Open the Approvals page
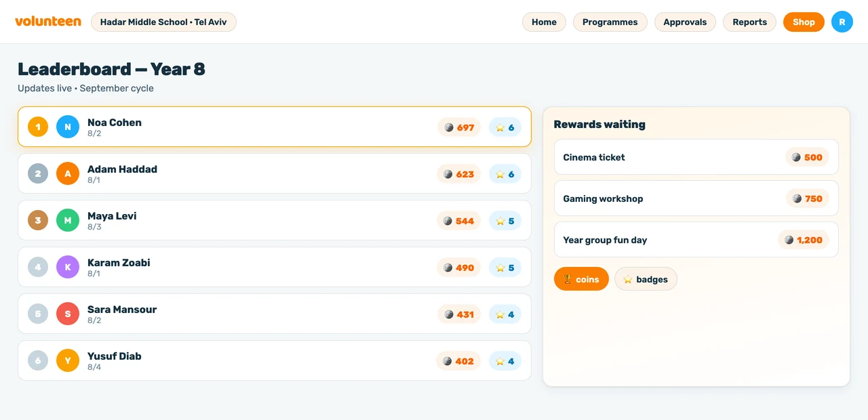Image resolution: width=868 pixels, height=420 pixels. point(685,22)
